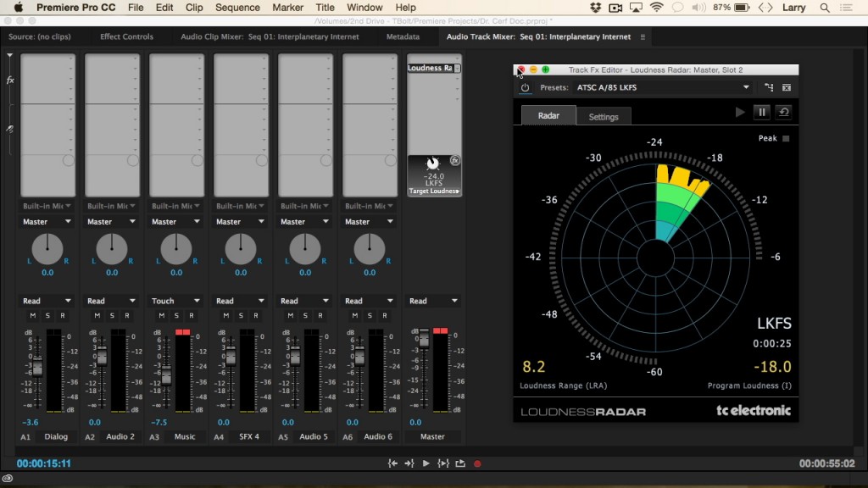Open macOS Spotlight search

(x=824, y=8)
